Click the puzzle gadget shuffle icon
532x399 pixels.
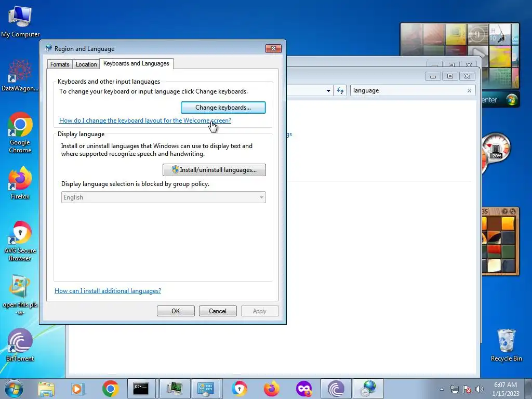[x=513, y=211]
